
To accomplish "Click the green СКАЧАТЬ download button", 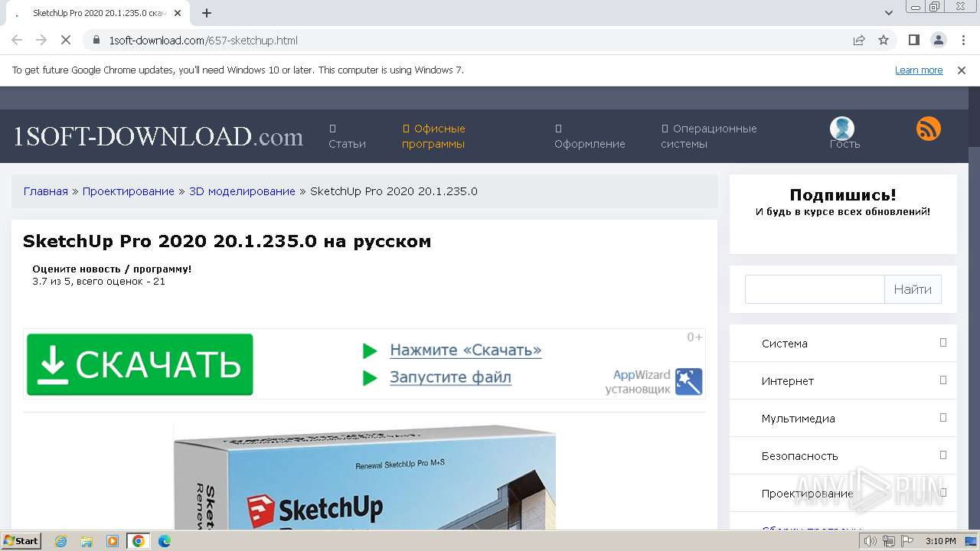I will tap(140, 364).
